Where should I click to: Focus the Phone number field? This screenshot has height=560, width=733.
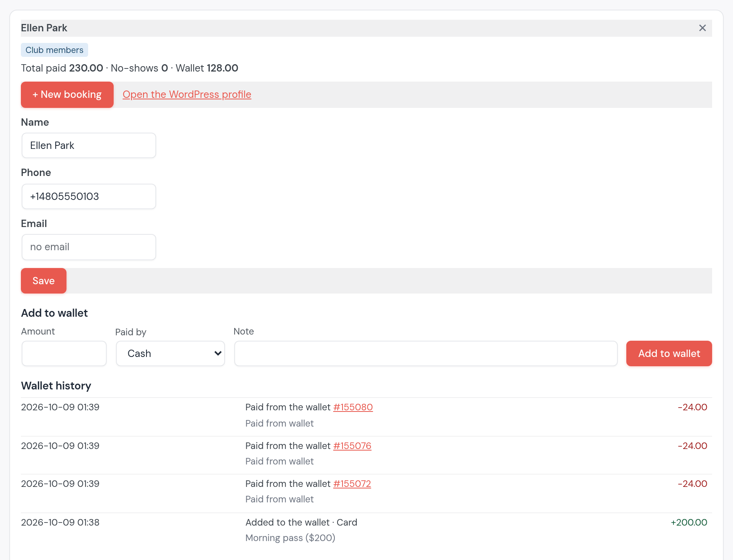click(89, 196)
